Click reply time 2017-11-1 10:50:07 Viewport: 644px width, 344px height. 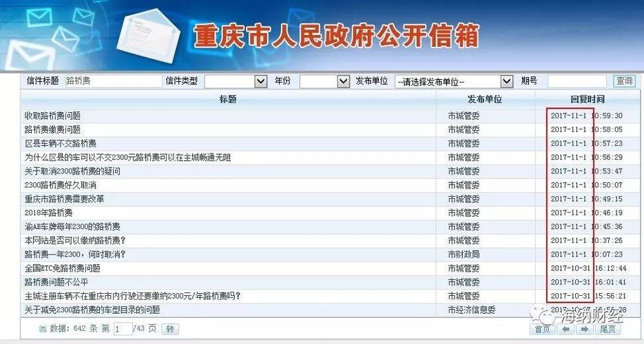pyautogui.click(x=587, y=185)
